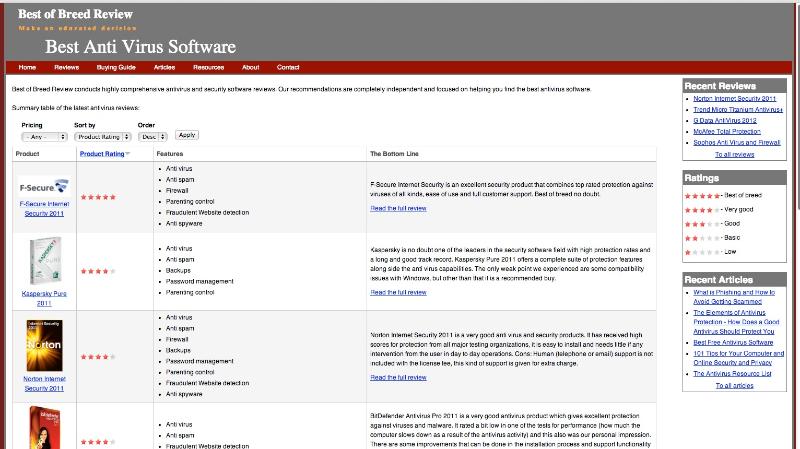The width and height of the screenshot is (800, 449).
Task: Click The Bottom Line column header
Action: point(394,154)
